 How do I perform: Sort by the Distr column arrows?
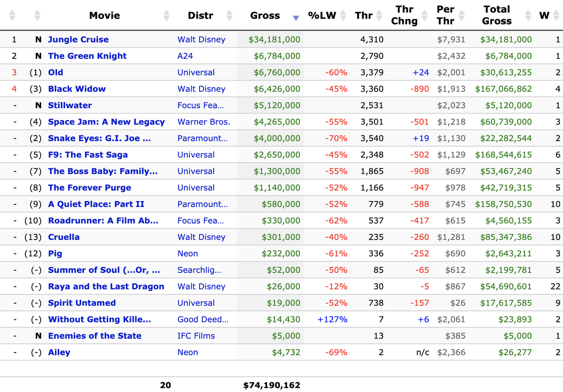click(x=229, y=16)
